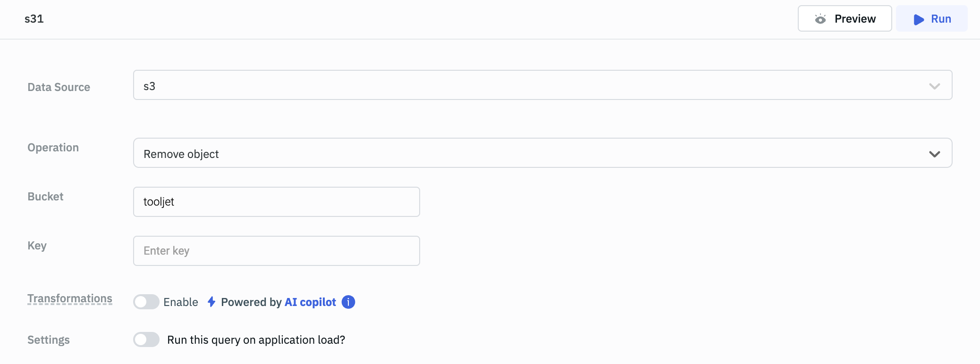Click the lightning bolt copilot icon
980x364 pixels.
(211, 302)
